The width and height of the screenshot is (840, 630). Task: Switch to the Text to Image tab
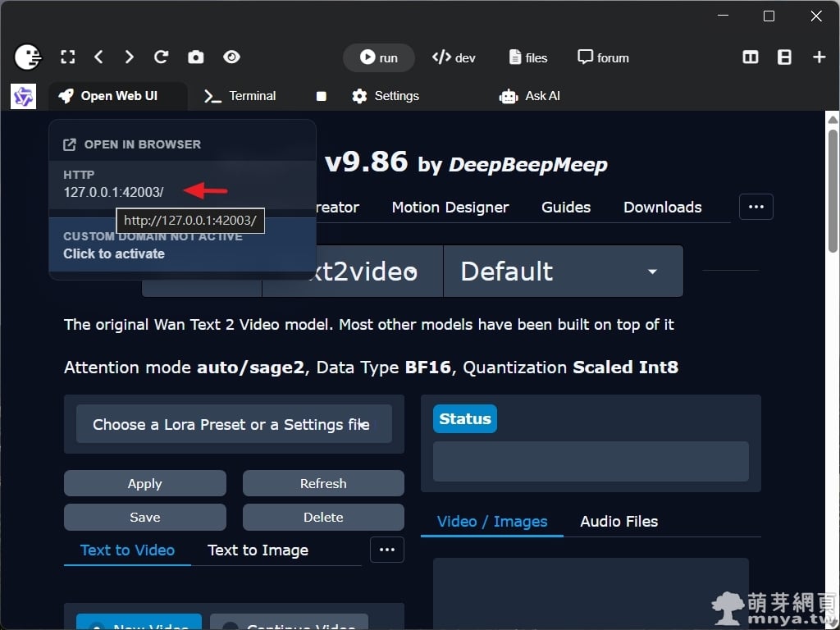258,550
